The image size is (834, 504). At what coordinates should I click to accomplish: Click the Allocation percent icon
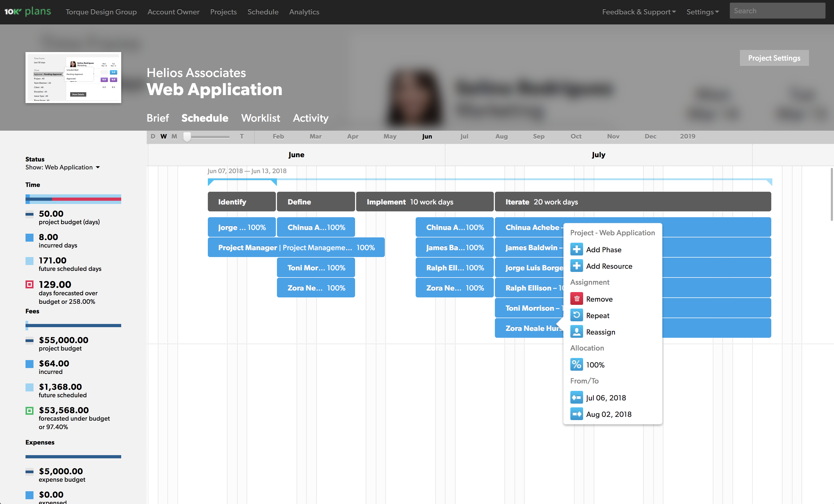(x=576, y=365)
